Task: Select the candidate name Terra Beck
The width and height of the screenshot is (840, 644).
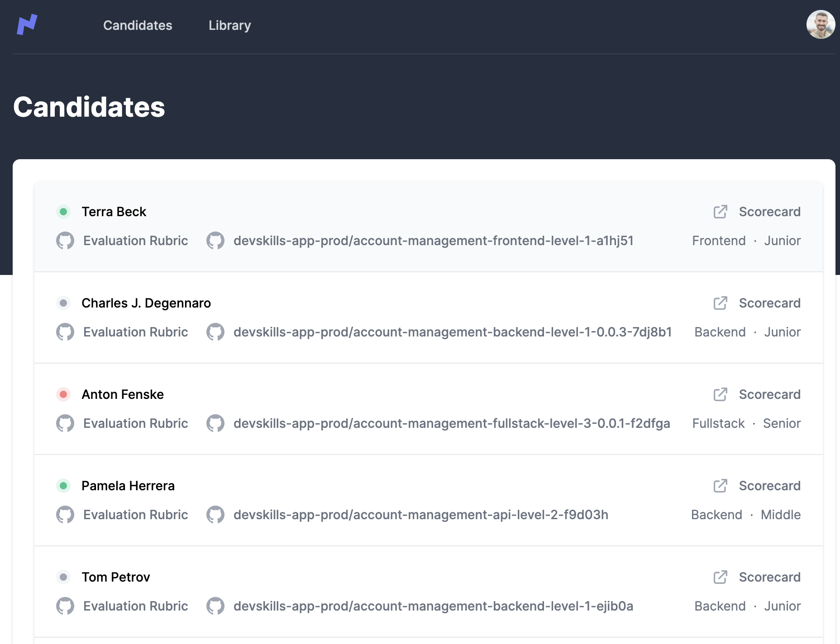Action: click(114, 212)
